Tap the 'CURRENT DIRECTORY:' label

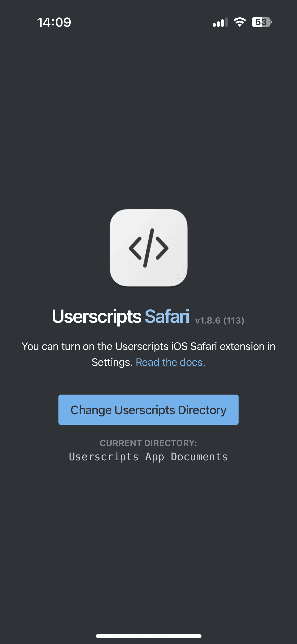(148, 443)
